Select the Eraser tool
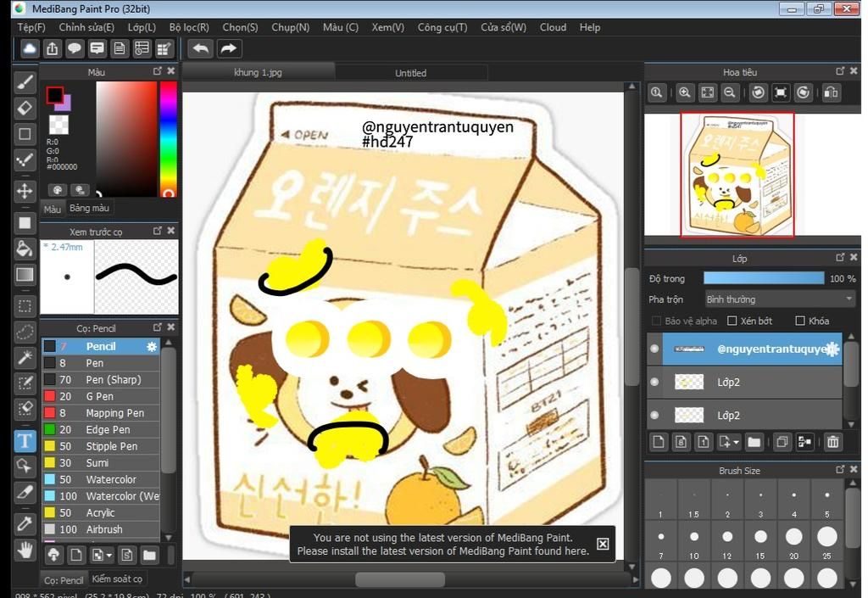 (x=25, y=108)
